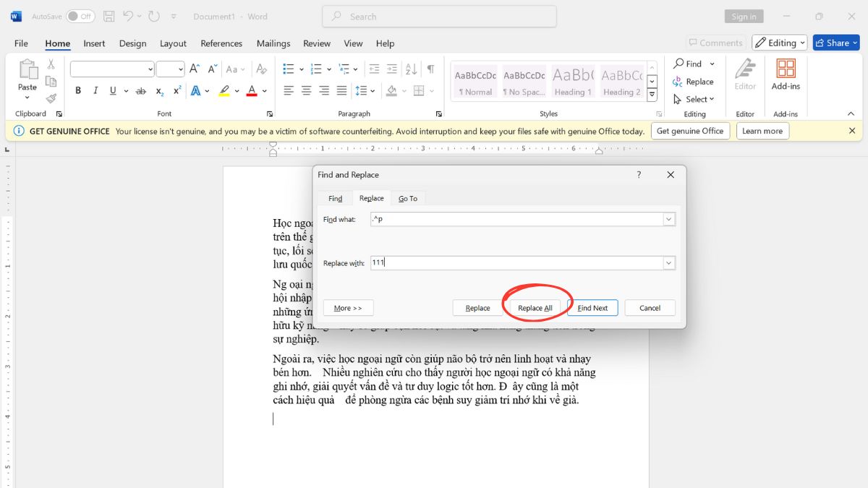
Task: Align text left
Action: (289, 91)
